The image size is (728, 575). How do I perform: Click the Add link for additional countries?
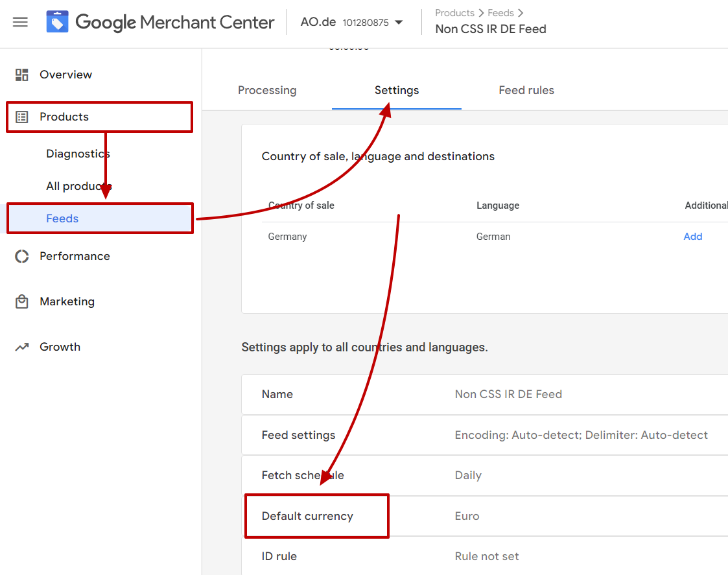coord(693,237)
